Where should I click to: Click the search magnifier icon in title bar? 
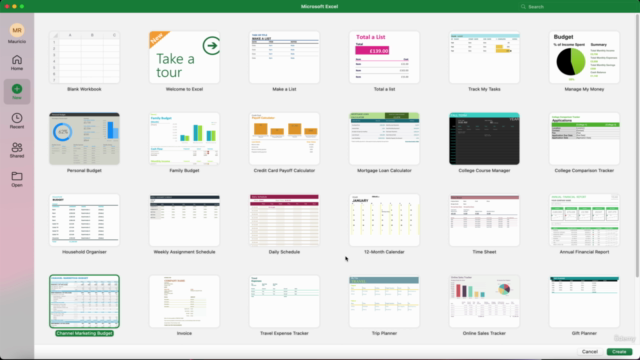click(x=523, y=7)
